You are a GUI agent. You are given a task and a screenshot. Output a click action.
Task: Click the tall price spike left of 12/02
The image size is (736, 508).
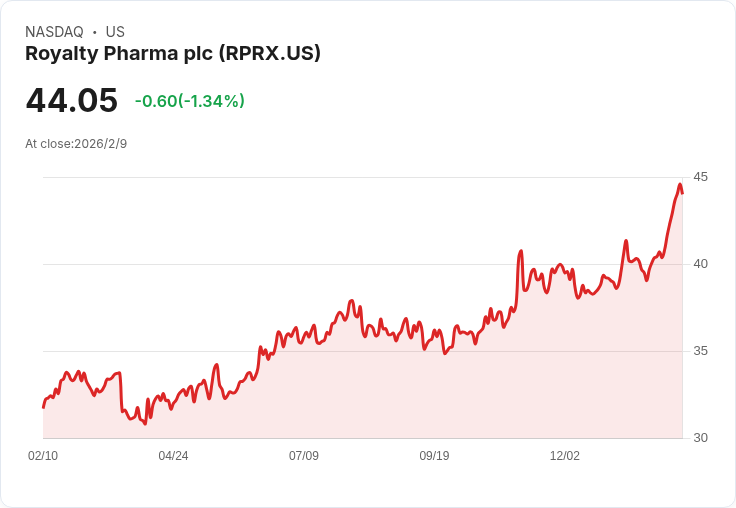click(x=521, y=251)
